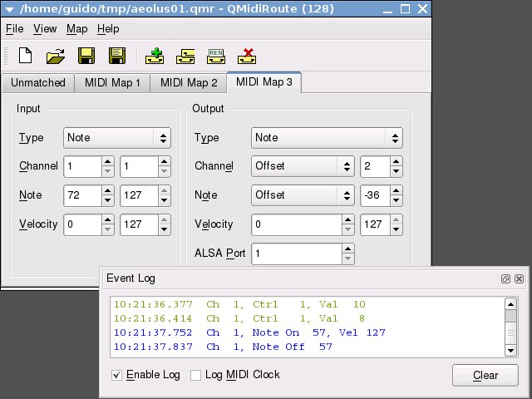Click the Ctrl 1 Val 10 log entry
Screen dimensions: 532x399
239,304
